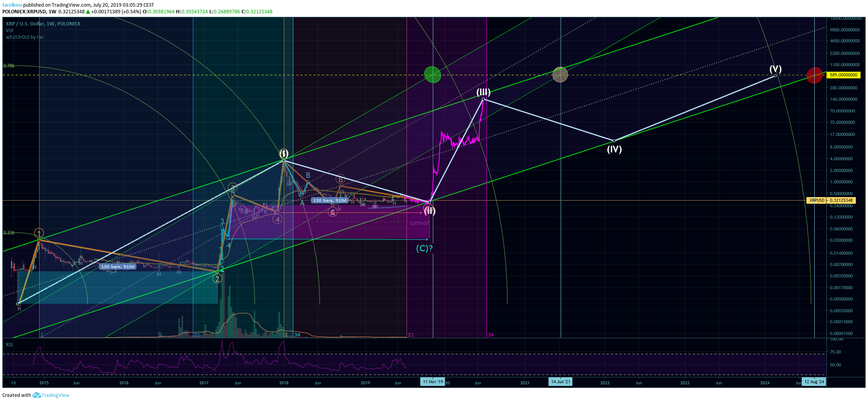868x402 pixels.
Task: Click the blue (C)? label
Action: pyautogui.click(x=424, y=248)
